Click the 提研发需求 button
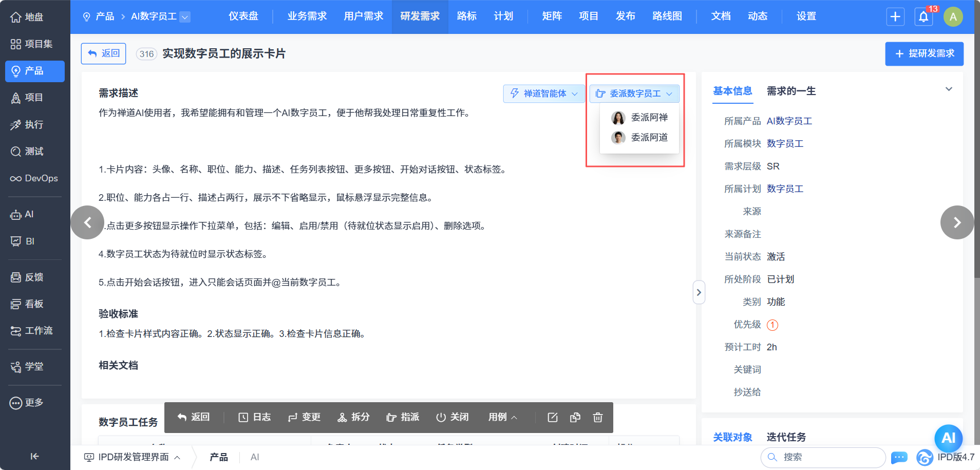 click(x=924, y=54)
